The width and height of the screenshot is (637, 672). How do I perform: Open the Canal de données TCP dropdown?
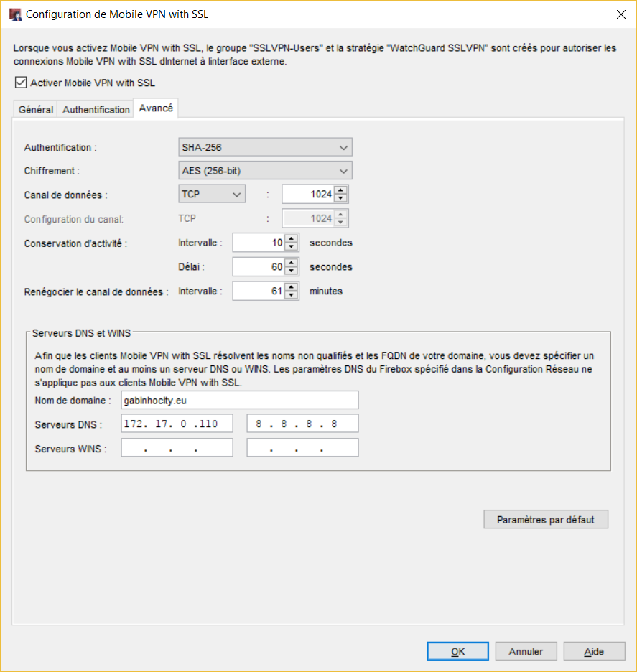point(212,194)
